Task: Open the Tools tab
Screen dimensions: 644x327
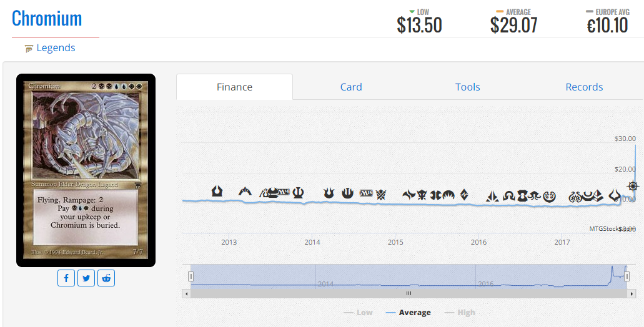Action: coord(467,87)
